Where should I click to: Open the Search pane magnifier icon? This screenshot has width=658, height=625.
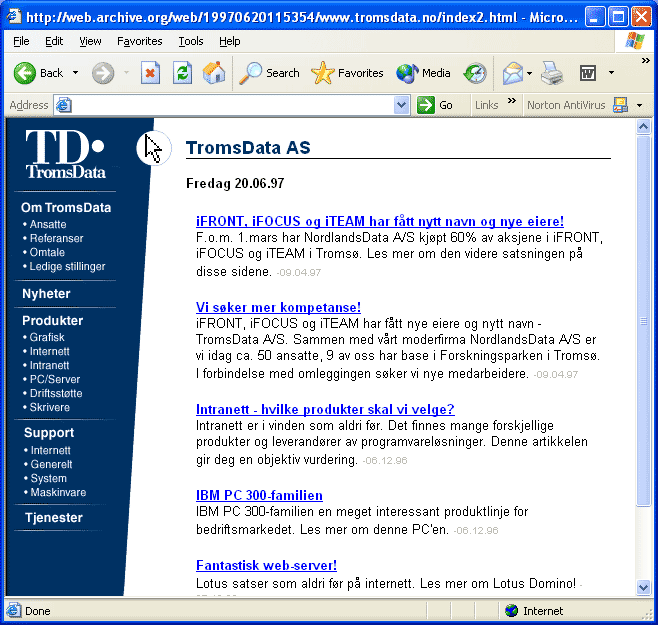point(251,73)
